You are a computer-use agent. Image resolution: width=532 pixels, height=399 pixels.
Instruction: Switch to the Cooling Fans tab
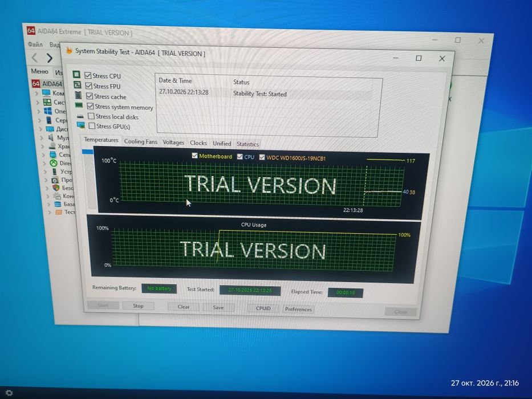pyautogui.click(x=141, y=141)
